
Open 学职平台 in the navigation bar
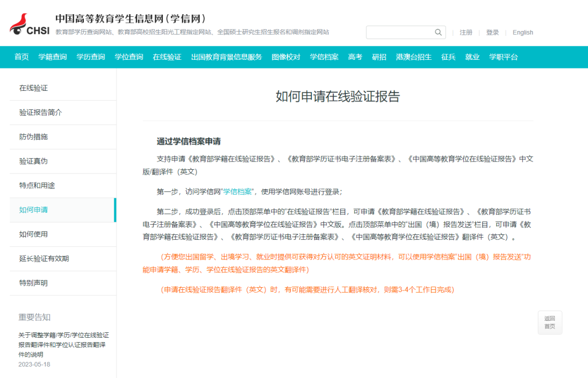503,57
